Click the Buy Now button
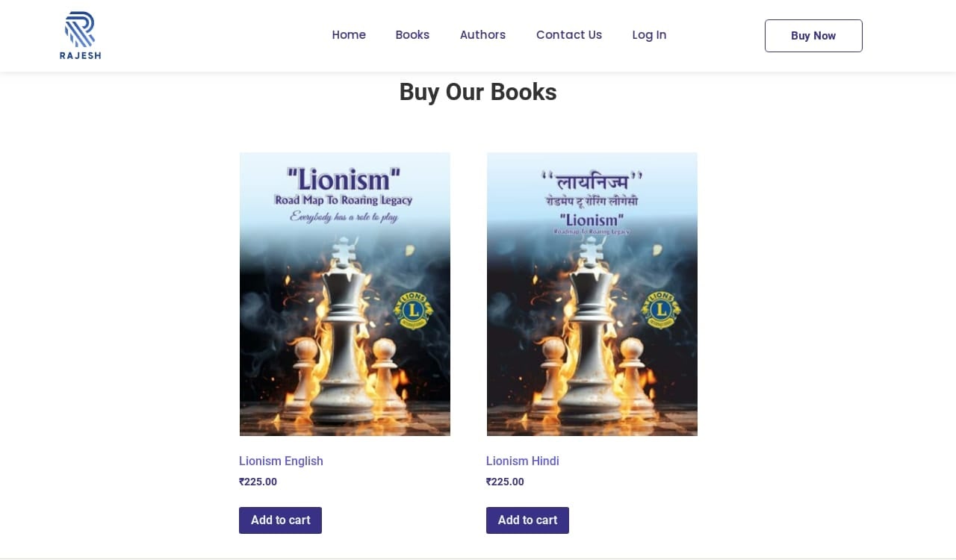This screenshot has height=560, width=956. pyautogui.click(x=813, y=36)
